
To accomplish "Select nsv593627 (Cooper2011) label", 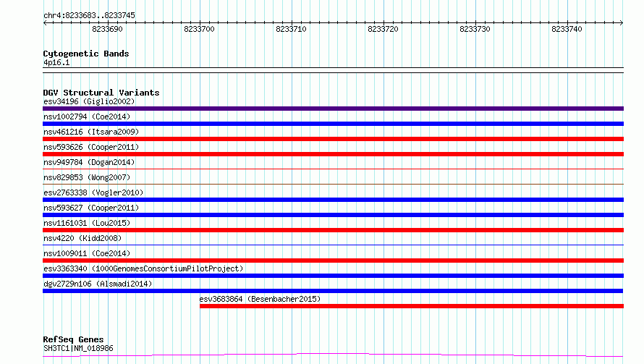I will [91, 208].
